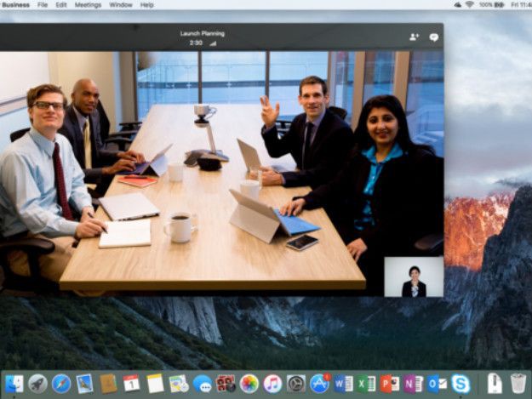Viewport: 532px width, 399px height.
Task: Click the Skype for Business dock icon
Action: (460, 384)
